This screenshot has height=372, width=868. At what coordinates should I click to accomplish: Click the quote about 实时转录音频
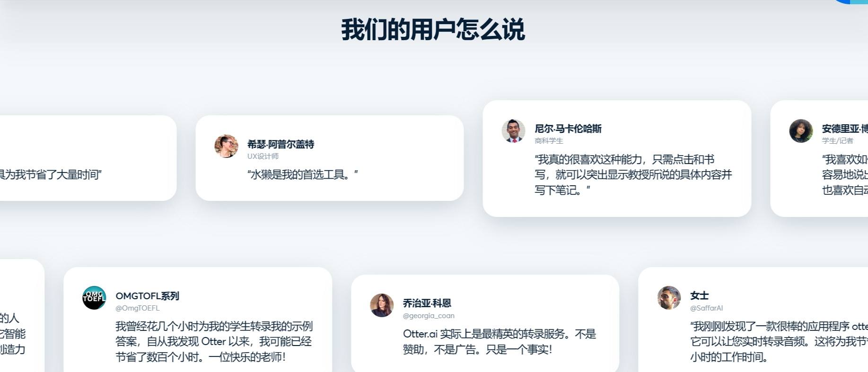point(779,342)
